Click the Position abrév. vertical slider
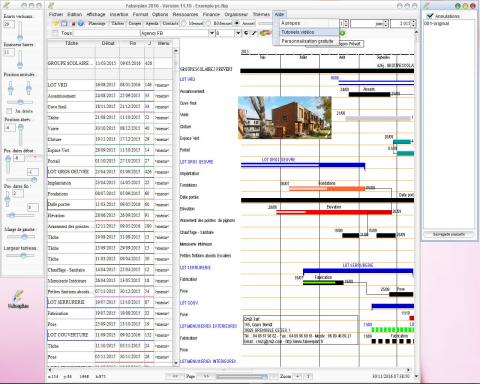 point(21,134)
